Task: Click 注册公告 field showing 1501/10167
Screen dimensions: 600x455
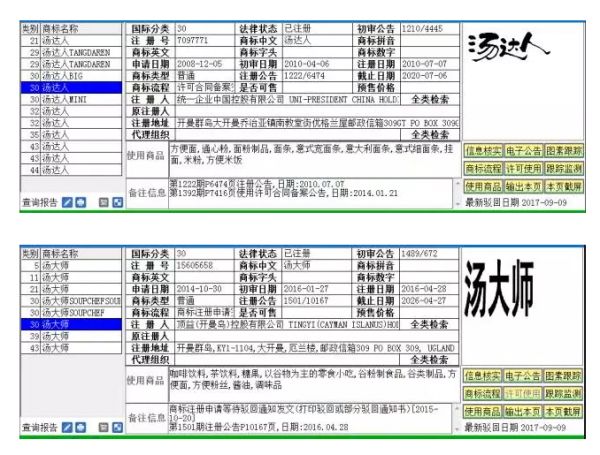Action: [317, 301]
